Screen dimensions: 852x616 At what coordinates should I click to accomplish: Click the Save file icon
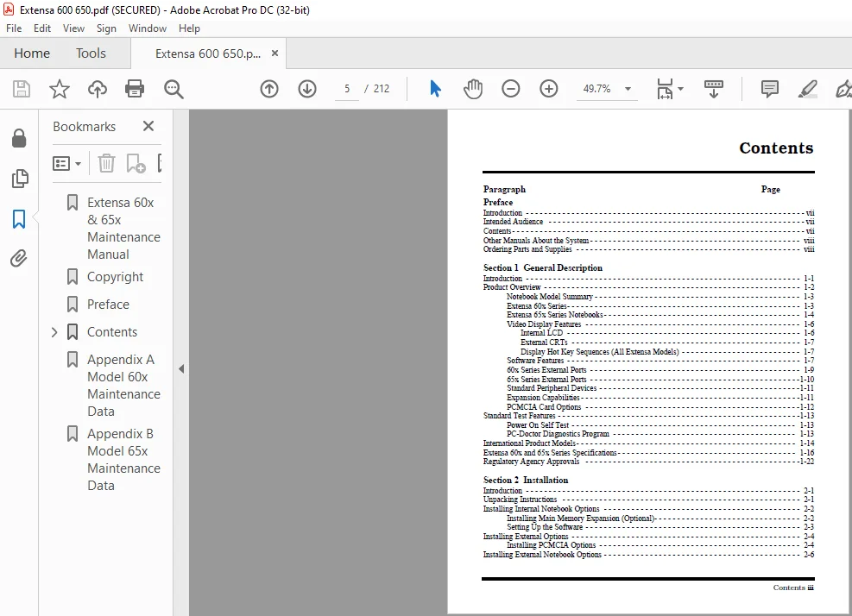pyautogui.click(x=22, y=89)
